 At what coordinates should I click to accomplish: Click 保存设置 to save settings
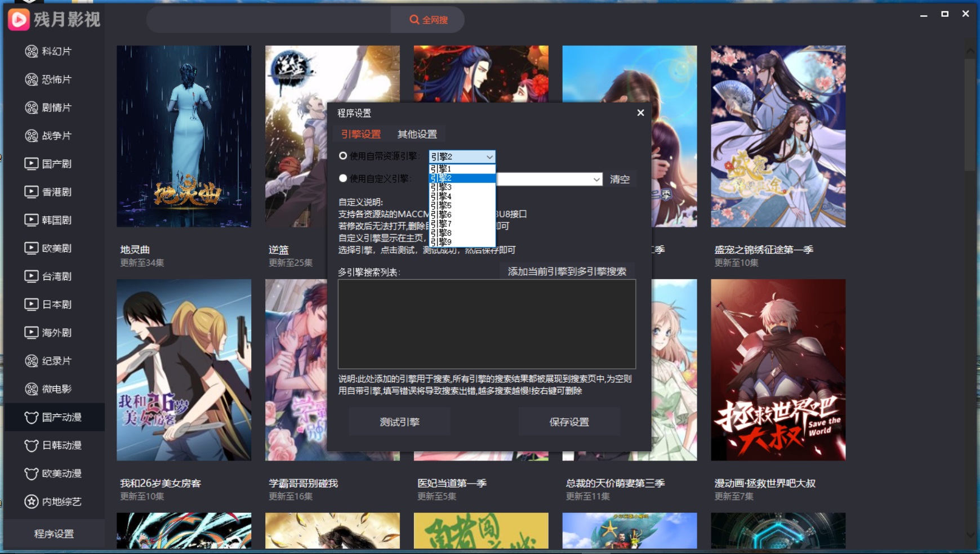click(x=569, y=422)
